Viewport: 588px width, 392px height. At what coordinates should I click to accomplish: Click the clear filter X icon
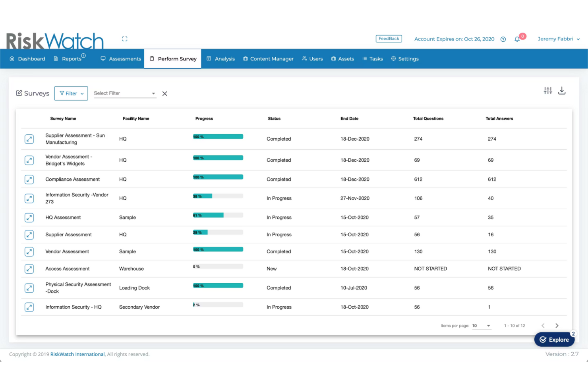click(x=165, y=93)
